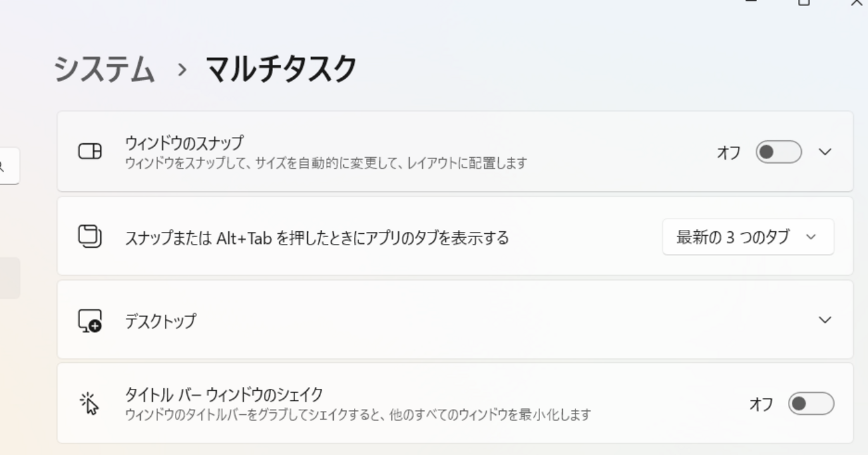Expand the デスクトップ section chevron
Image resolution: width=868 pixels, height=455 pixels.
click(825, 320)
